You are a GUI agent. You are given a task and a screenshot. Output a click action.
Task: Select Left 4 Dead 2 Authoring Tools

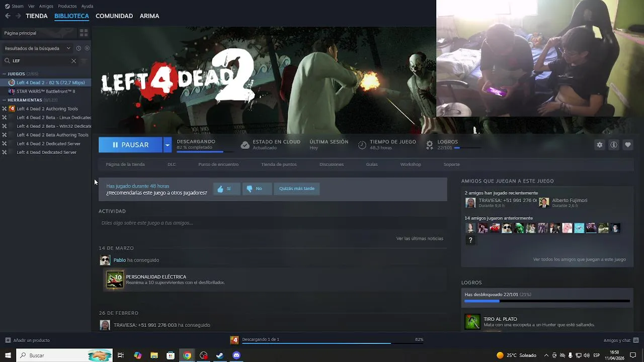pyautogui.click(x=46, y=109)
